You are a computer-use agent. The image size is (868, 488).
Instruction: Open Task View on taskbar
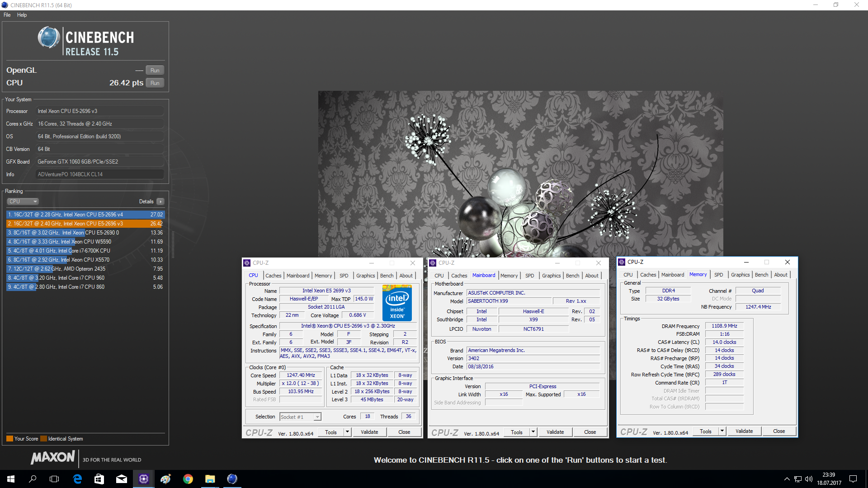[54, 479]
